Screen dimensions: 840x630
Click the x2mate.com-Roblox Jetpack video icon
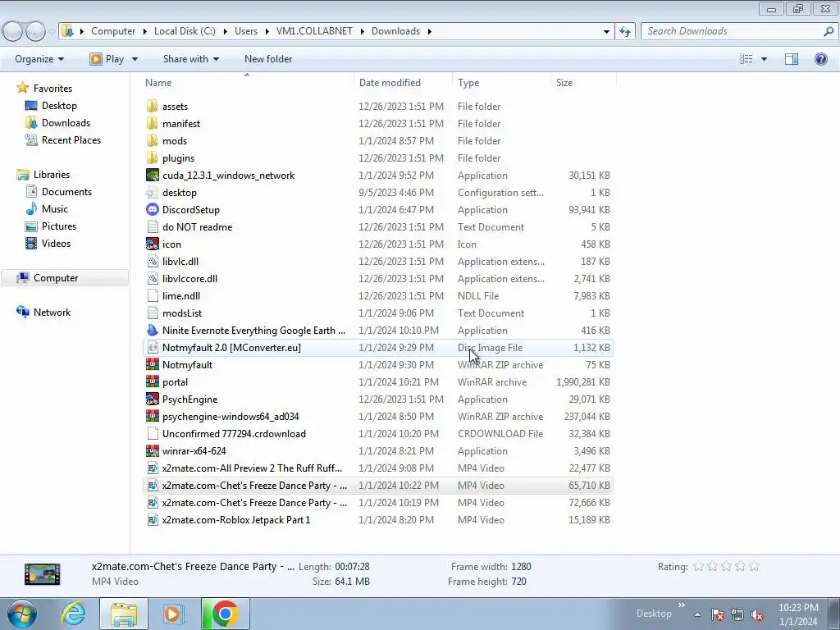click(x=152, y=519)
